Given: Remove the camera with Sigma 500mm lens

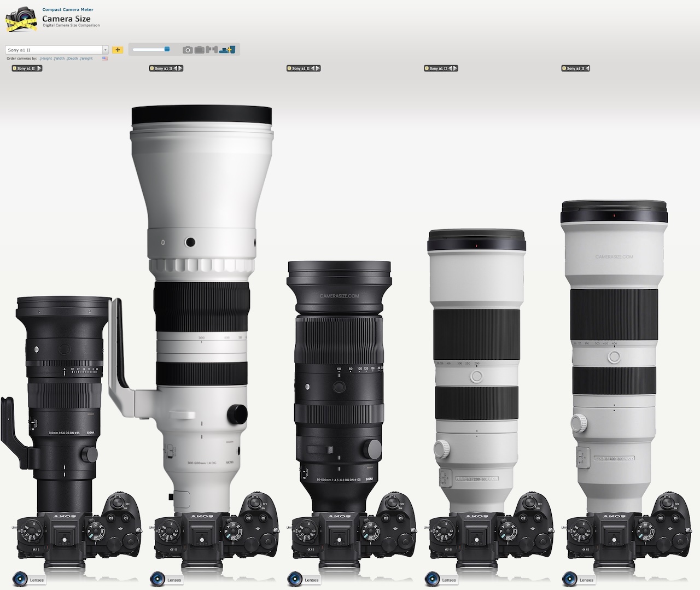Looking at the screenshot, I should point(14,68).
